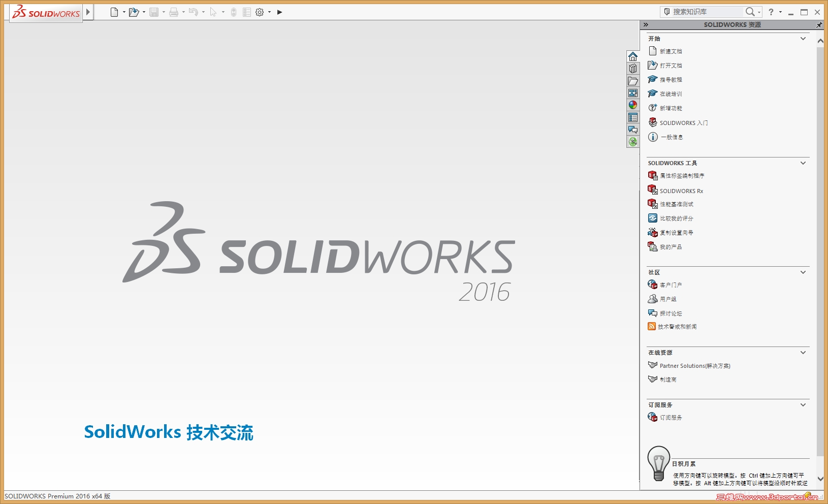Open a document using the open file icon
The image size is (828, 504).
coord(133,12)
